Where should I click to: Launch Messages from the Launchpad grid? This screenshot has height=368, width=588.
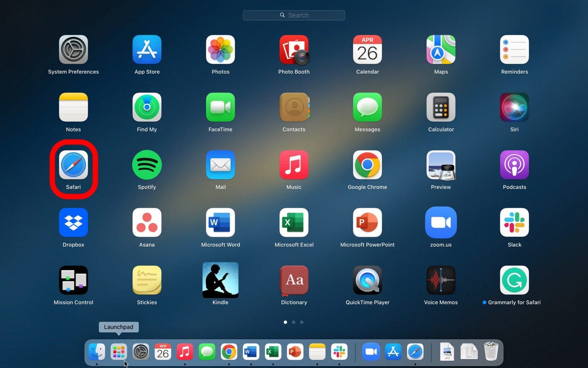coord(367,107)
